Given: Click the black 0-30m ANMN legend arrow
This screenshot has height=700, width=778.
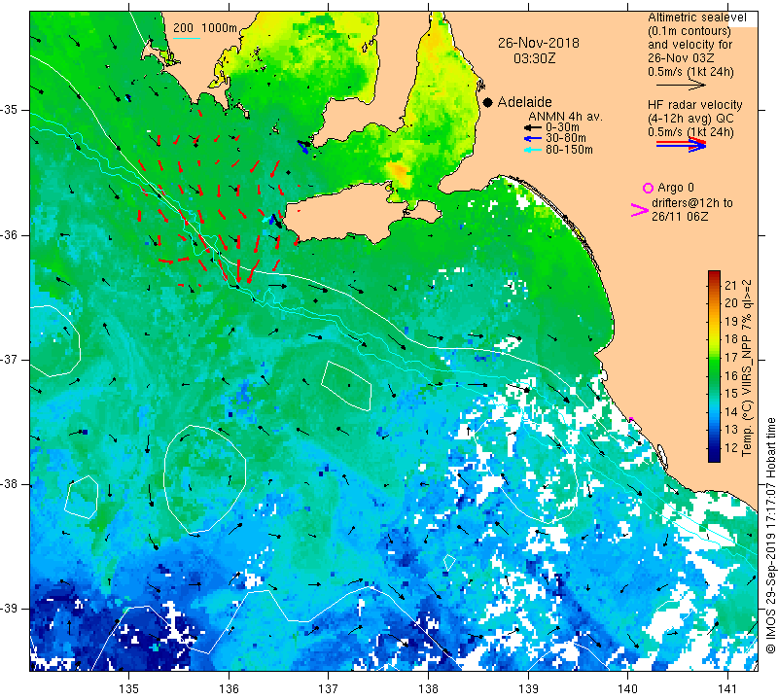Looking at the screenshot, I should click(x=533, y=127).
